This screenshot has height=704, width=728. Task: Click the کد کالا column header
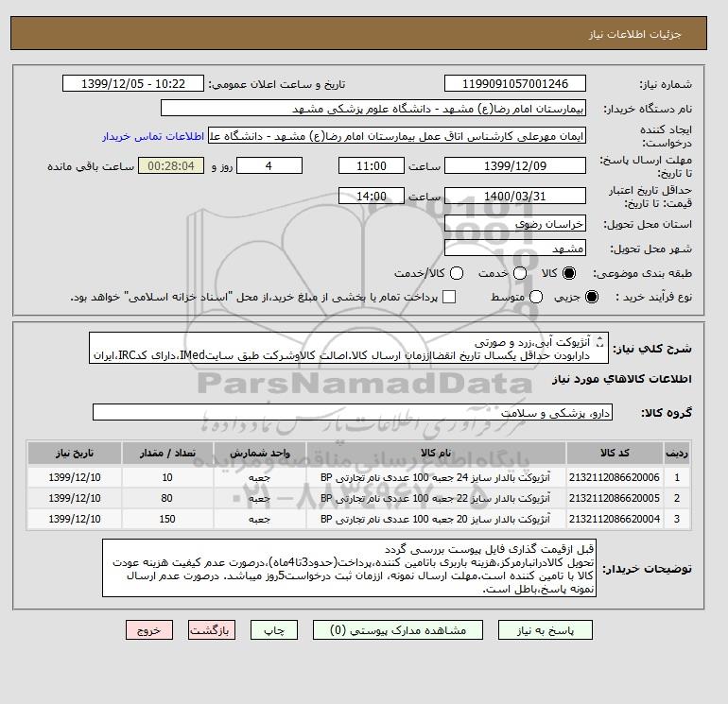click(x=615, y=453)
